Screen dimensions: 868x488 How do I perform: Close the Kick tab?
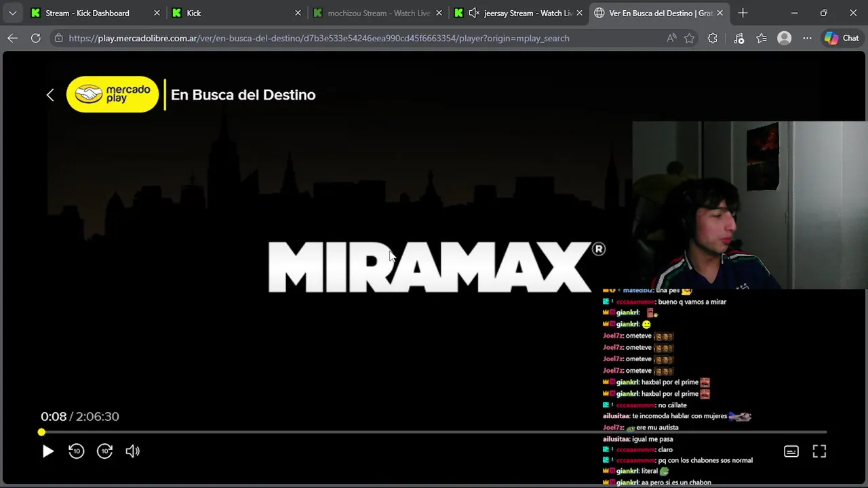click(297, 13)
